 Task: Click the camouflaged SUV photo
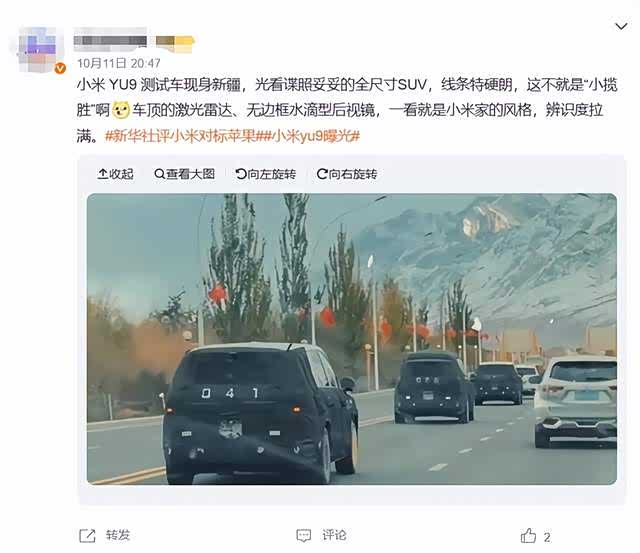tap(351, 339)
